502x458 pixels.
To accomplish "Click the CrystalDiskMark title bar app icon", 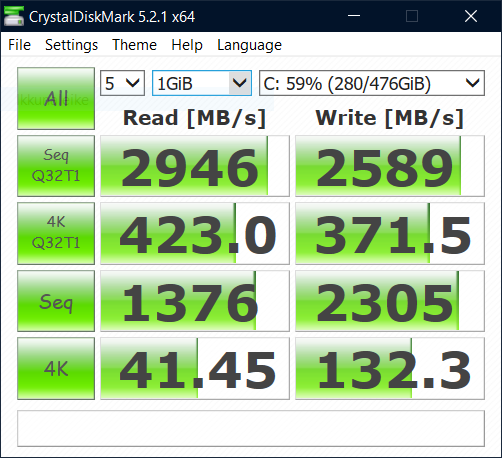I will point(14,16).
